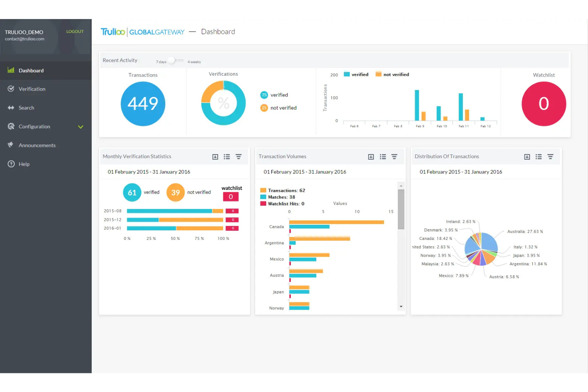588x392 pixels.
Task: Click the 4 weeks label on slider
Action: (x=194, y=62)
